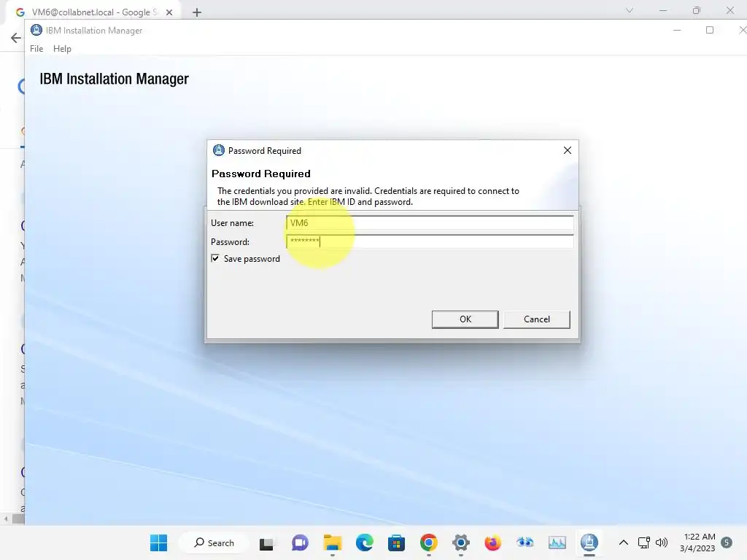Maximize the IBM Installation Manager window
This screenshot has height=560, width=747.
(x=709, y=30)
